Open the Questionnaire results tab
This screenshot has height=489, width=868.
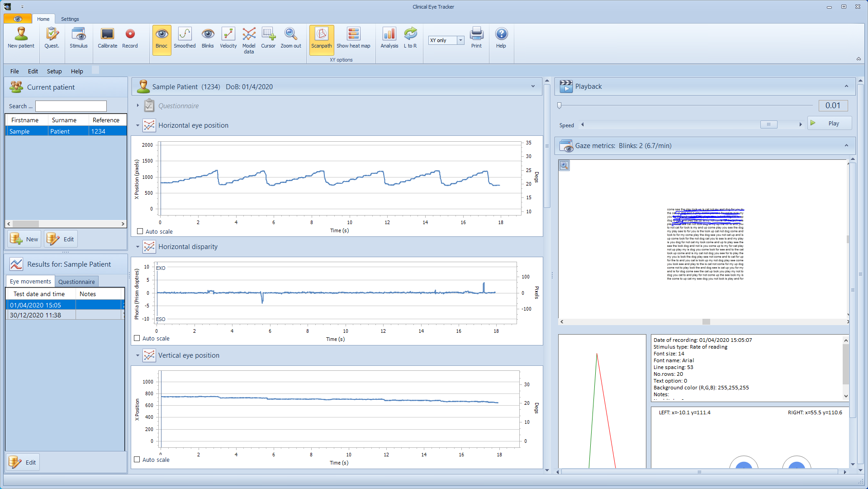click(x=76, y=282)
